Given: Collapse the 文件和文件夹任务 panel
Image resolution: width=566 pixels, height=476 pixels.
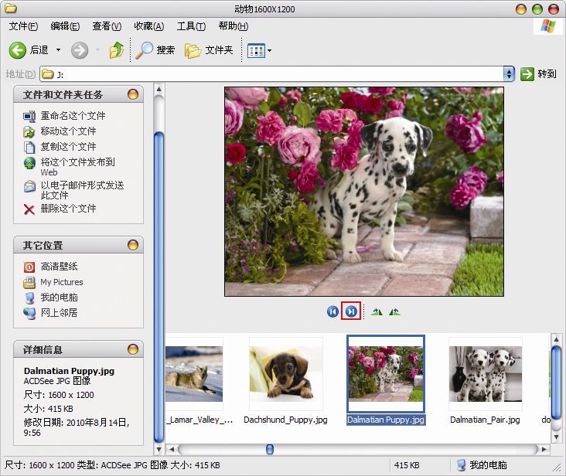Looking at the screenshot, I should click(133, 95).
